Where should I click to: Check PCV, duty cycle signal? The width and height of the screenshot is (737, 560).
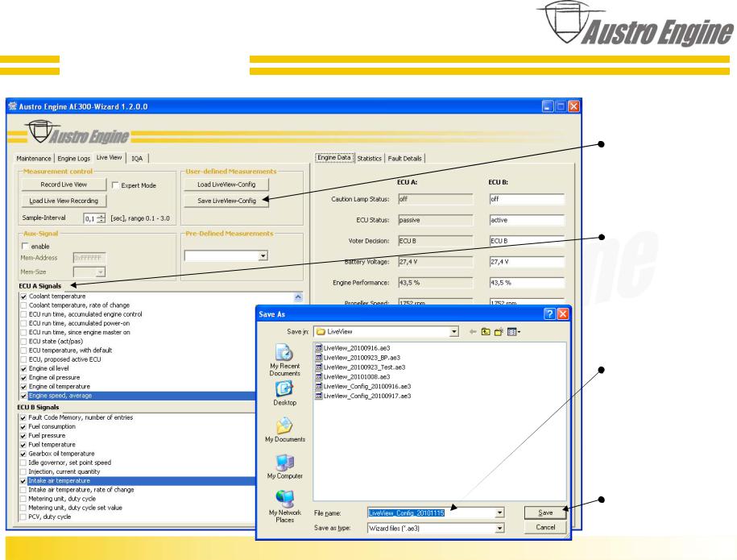23,516
